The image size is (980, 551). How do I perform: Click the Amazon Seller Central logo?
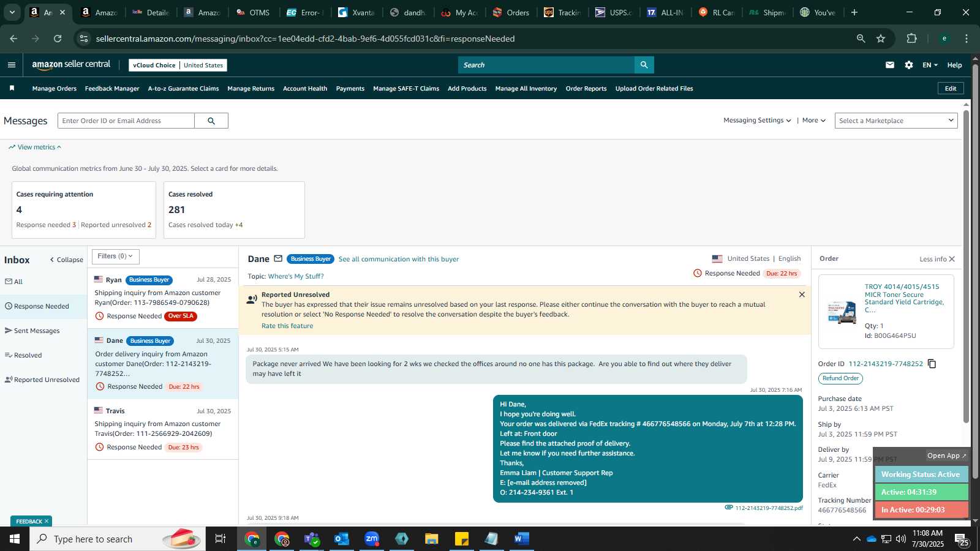[x=71, y=65]
